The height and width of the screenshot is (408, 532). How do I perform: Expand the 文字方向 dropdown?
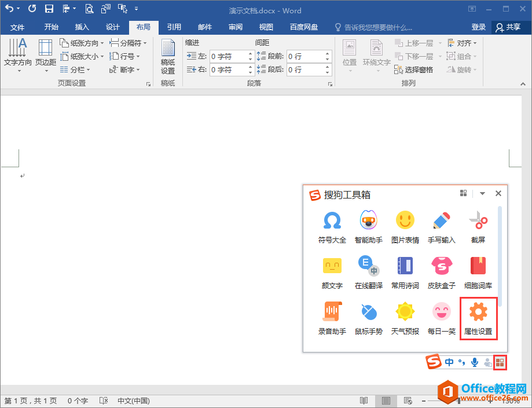[x=18, y=56]
